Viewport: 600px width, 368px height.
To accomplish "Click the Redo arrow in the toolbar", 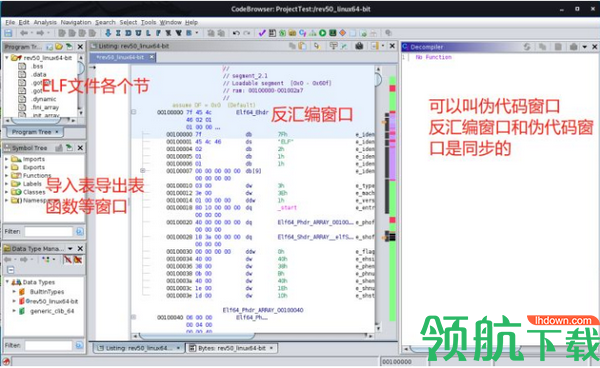I will 247,33.
